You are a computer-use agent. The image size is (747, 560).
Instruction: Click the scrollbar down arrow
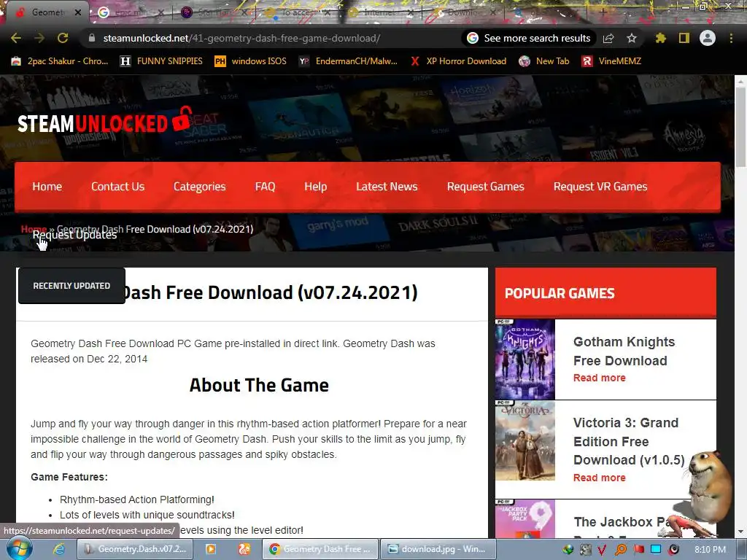click(x=740, y=532)
